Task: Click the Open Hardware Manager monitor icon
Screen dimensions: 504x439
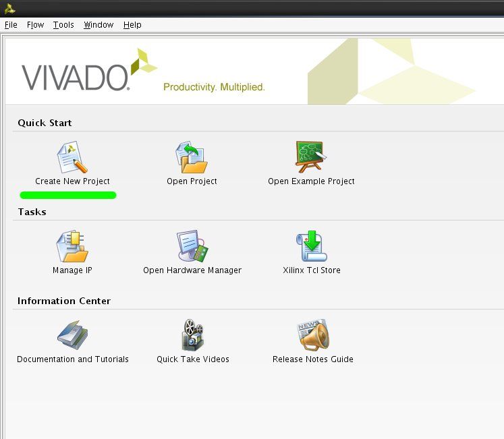Action: click(192, 246)
